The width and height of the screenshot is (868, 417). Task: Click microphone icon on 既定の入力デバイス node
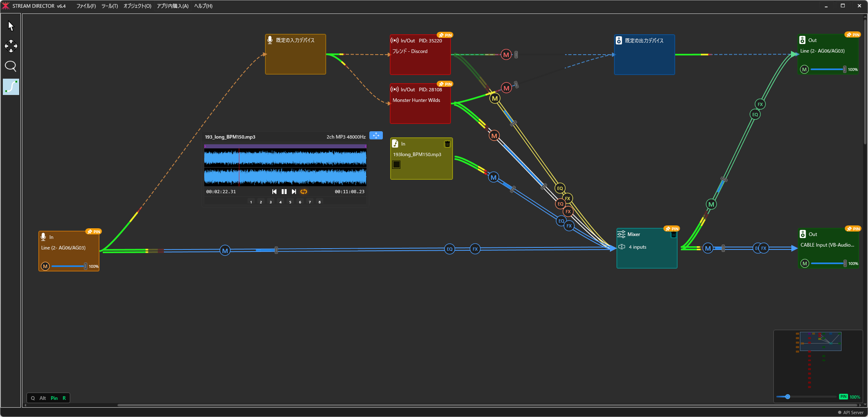[270, 40]
